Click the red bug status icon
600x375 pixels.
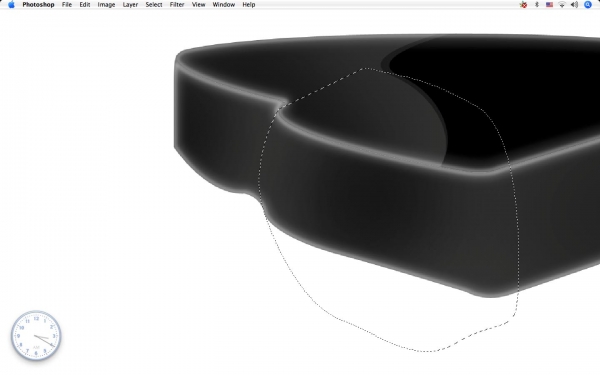pos(523,5)
